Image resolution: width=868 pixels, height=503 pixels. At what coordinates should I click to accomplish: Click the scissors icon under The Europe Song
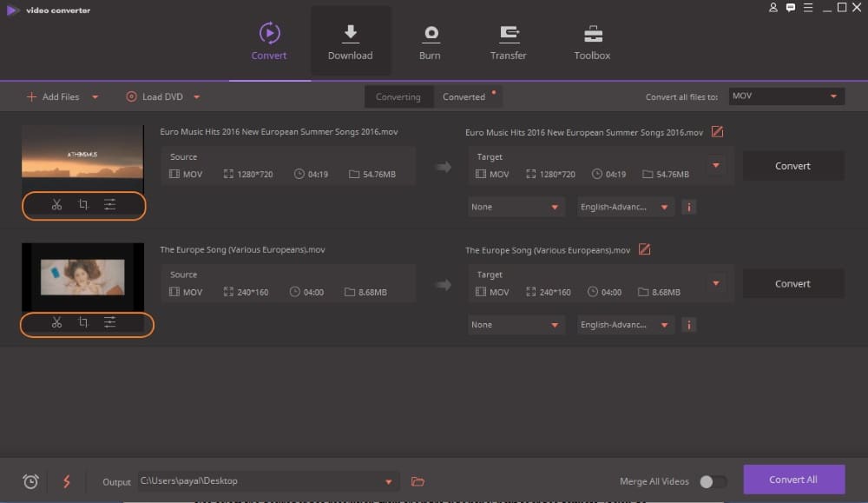coord(56,322)
